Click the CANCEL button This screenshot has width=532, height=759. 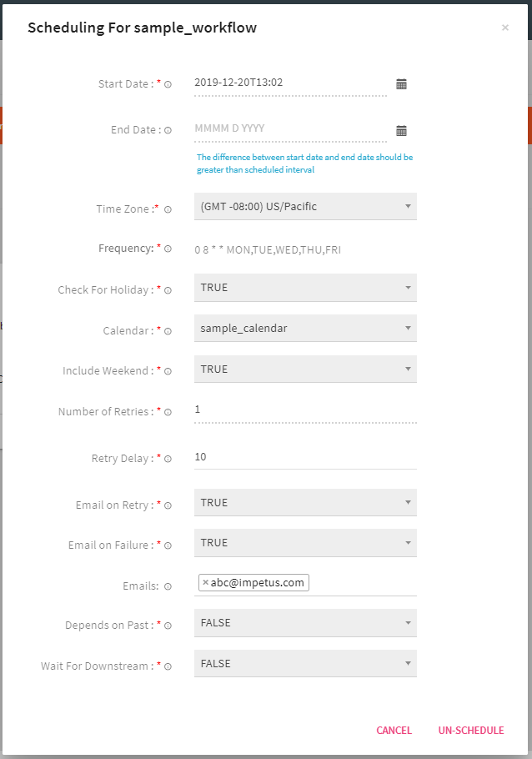[x=394, y=731]
